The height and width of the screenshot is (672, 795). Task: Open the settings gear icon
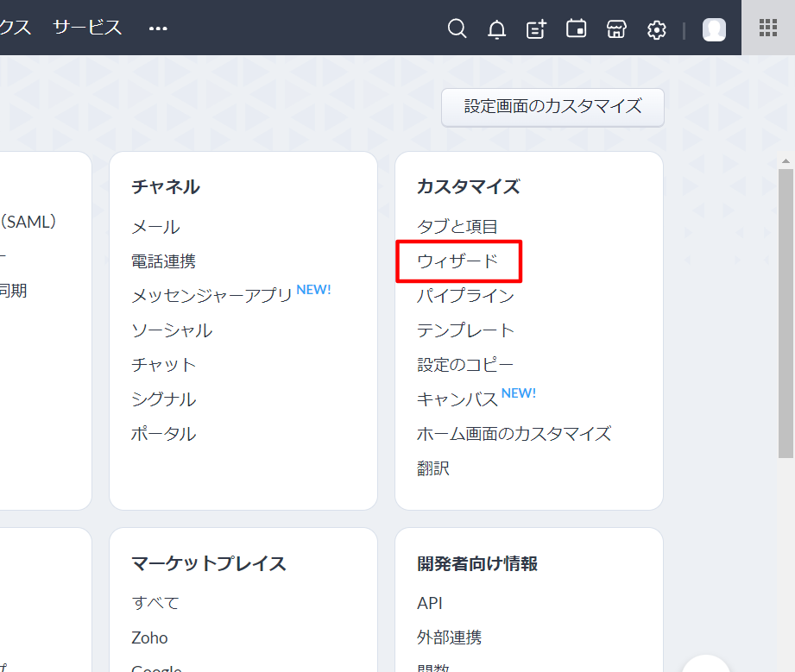[657, 30]
